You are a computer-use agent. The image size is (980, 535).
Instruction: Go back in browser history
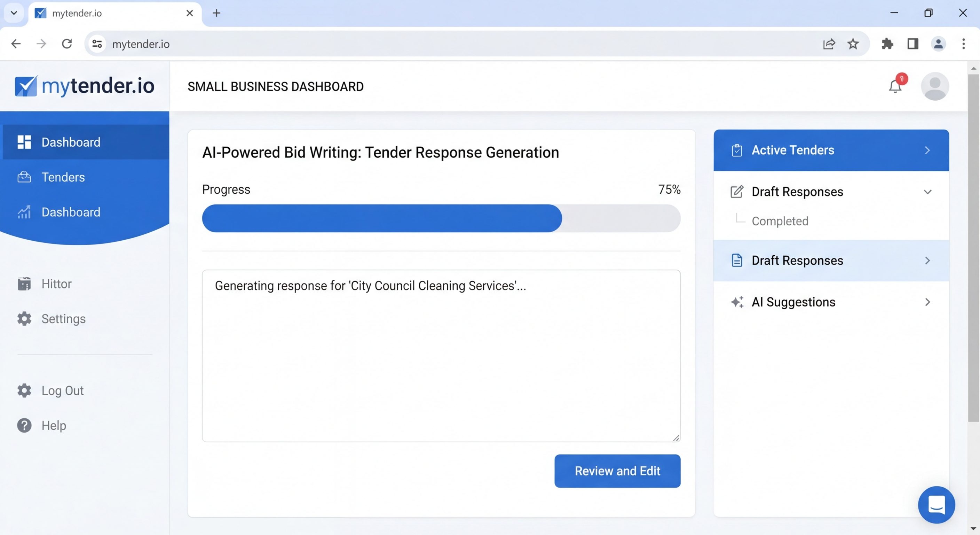tap(16, 44)
